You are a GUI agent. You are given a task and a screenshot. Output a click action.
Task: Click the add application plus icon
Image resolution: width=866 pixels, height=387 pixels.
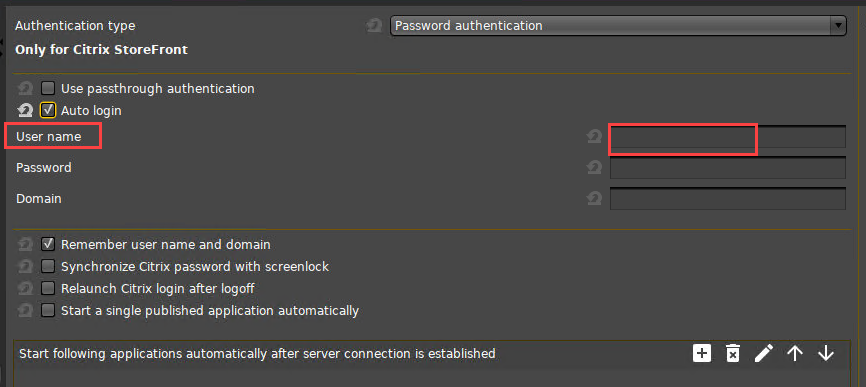click(x=701, y=353)
